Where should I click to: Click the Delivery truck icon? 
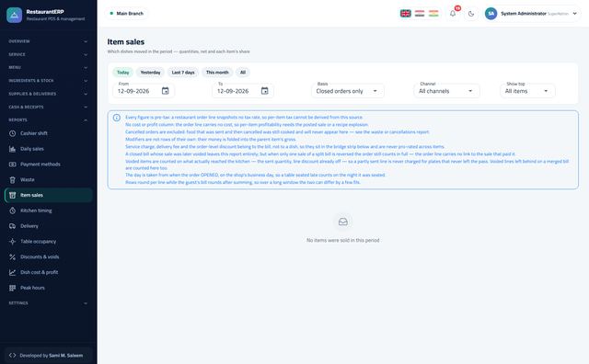coord(12,226)
